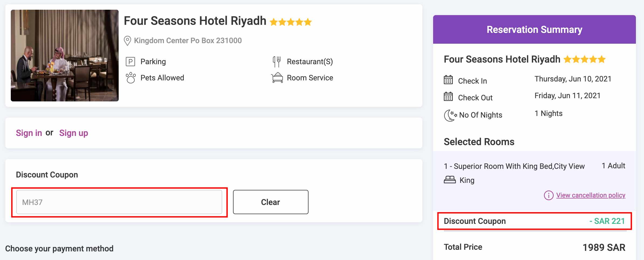Image resolution: width=644 pixels, height=260 pixels.
Task: Click the King bed icon under Selected Rooms
Action: [x=450, y=180]
